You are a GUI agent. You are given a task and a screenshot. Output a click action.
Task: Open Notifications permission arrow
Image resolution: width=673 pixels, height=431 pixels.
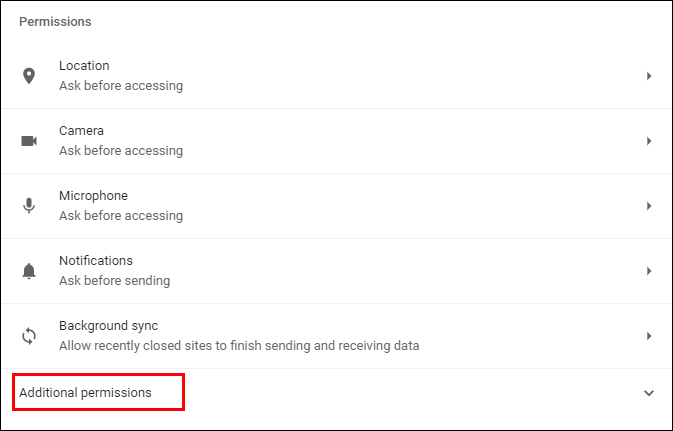pyautogui.click(x=649, y=271)
